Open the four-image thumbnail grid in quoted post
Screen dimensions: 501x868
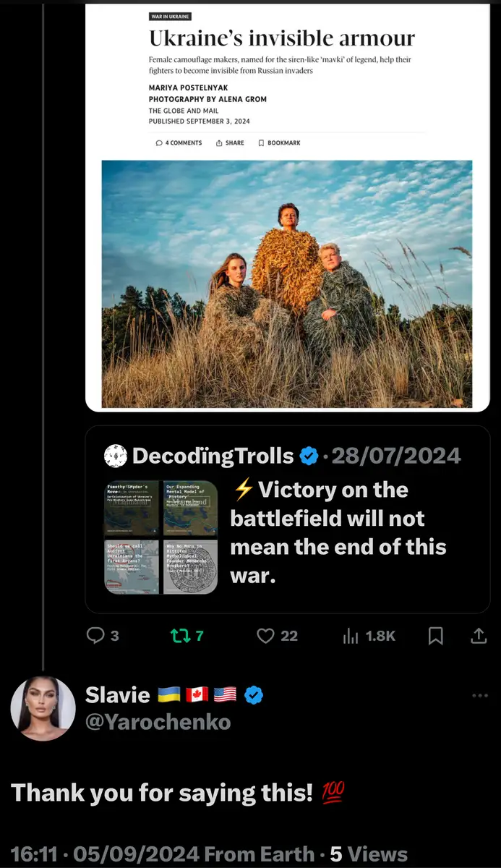[x=160, y=537]
